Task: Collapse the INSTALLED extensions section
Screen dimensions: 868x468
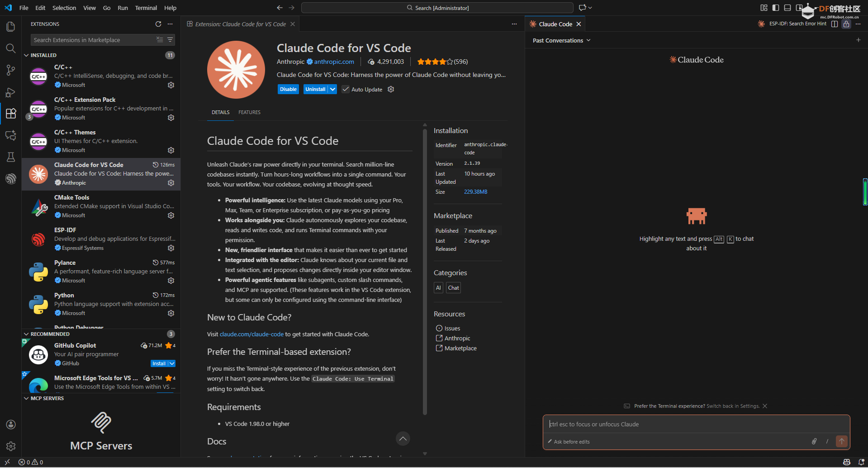Action: coord(27,55)
